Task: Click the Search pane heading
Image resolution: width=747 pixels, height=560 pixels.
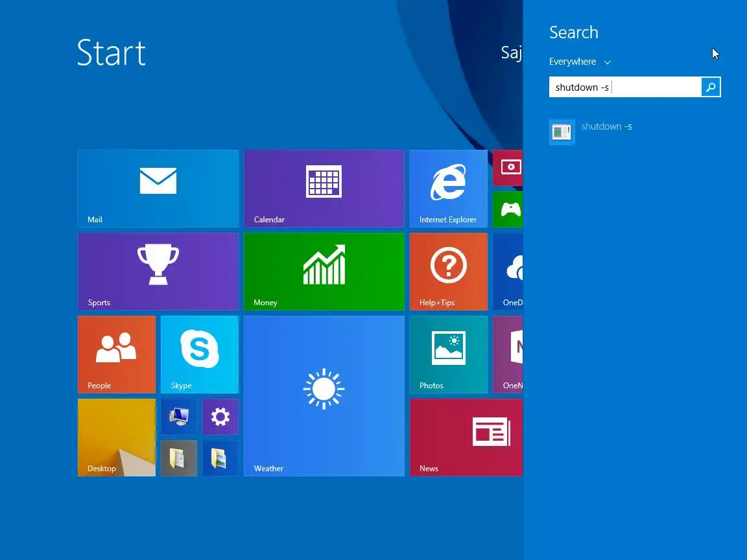Action: [x=574, y=32]
